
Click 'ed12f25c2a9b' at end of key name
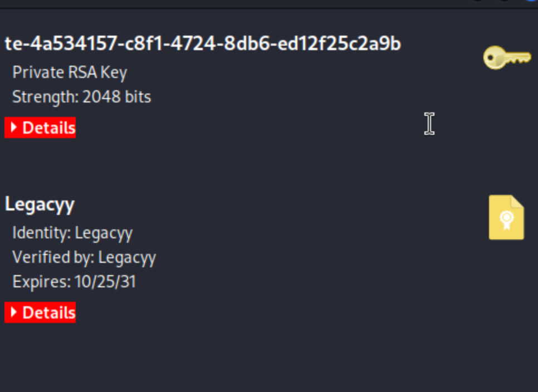(339, 44)
